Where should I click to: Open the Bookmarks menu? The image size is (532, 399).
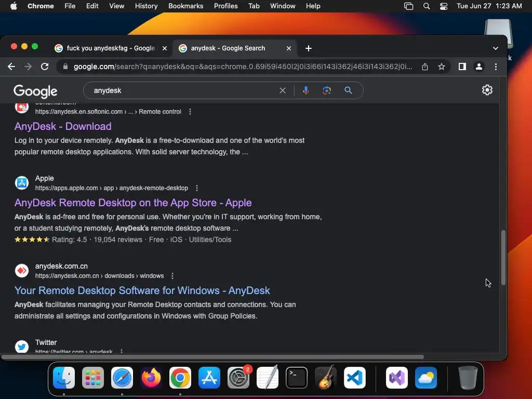[x=185, y=6]
